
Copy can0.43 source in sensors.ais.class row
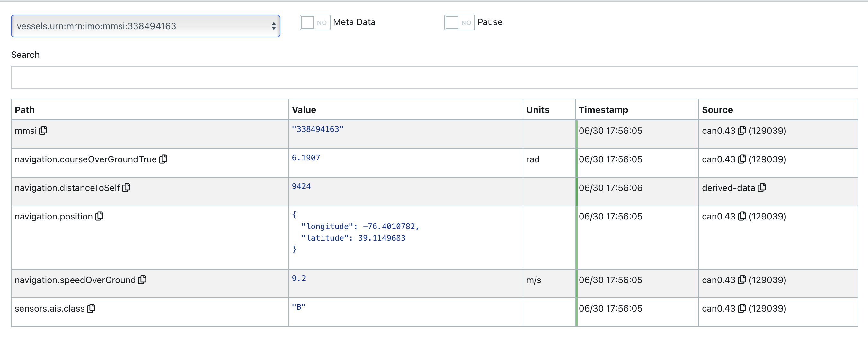742,308
